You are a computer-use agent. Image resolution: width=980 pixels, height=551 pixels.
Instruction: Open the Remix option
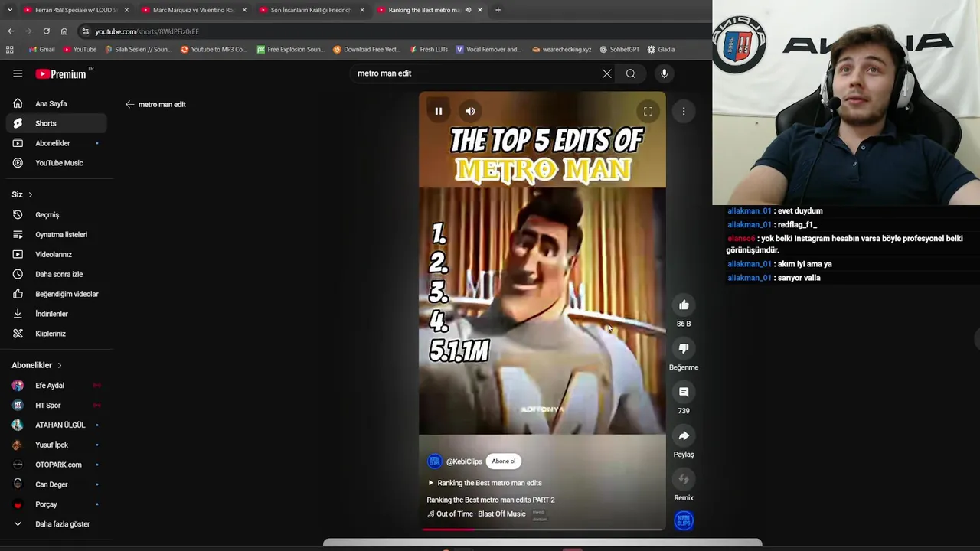coord(684,480)
